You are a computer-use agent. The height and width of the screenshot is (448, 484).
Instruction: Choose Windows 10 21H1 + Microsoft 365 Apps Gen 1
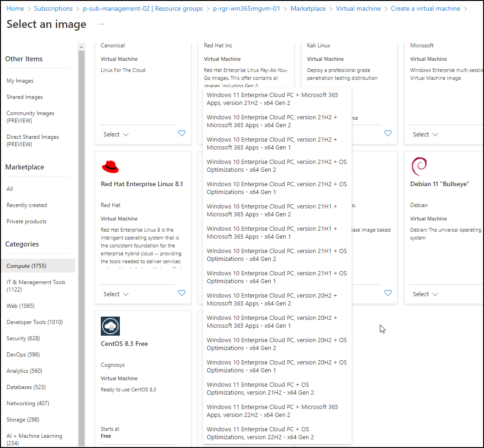[x=277, y=233]
